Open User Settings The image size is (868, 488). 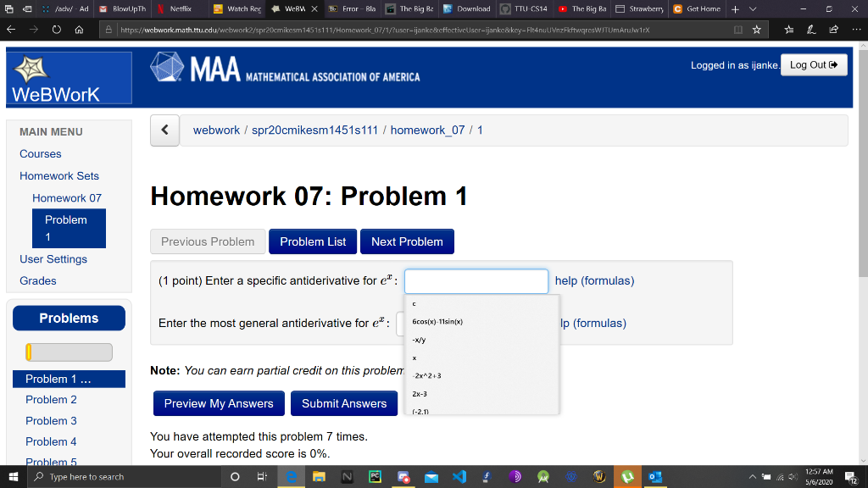53,259
